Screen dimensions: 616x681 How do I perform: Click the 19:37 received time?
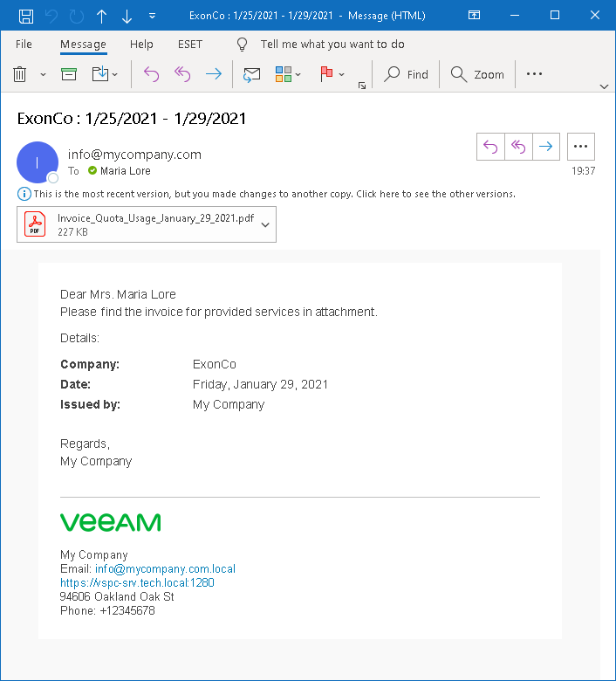583,171
